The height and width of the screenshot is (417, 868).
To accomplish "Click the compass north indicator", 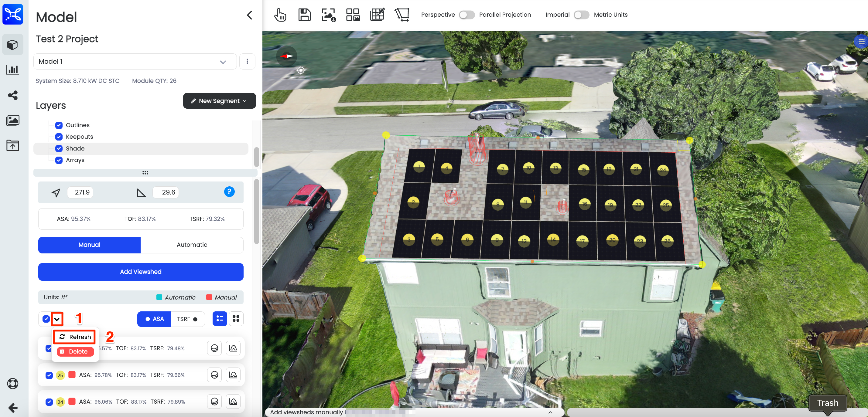I will click(x=286, y=56).
